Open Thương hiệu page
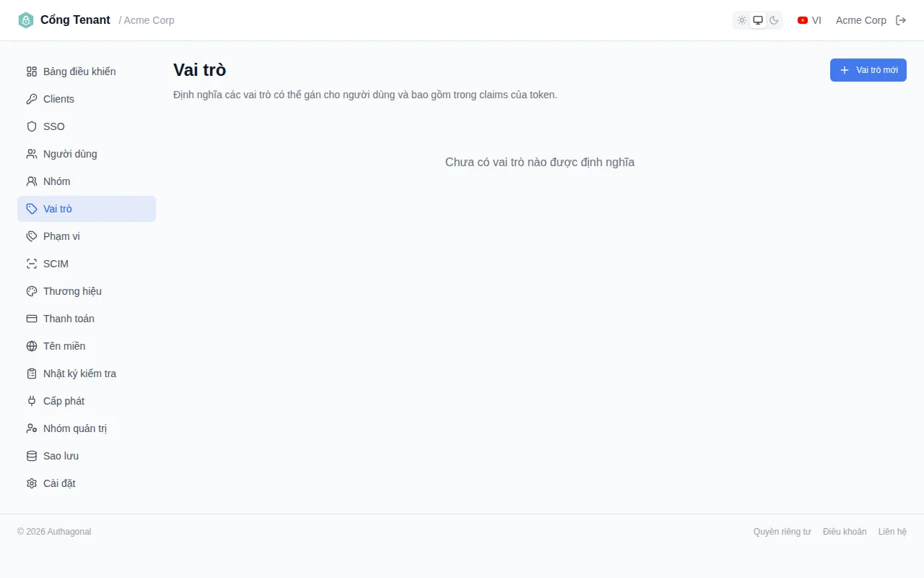 coord(87,291)
